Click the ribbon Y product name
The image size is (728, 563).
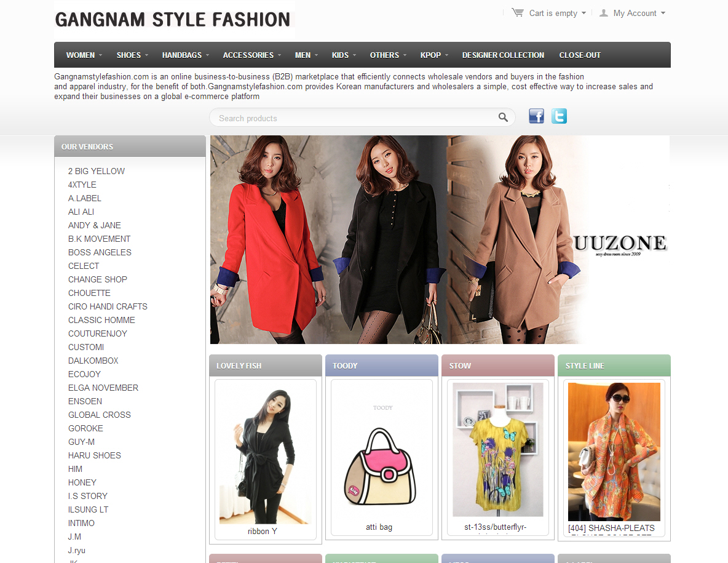pos(263,532)
